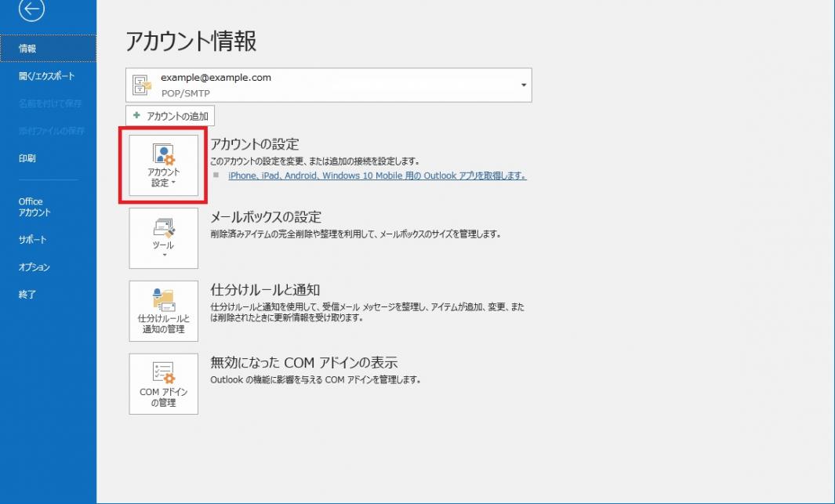Expand the account selector dropdown arrow
The width and height of the screenshot is (835, 504).
tap(523, 85)
